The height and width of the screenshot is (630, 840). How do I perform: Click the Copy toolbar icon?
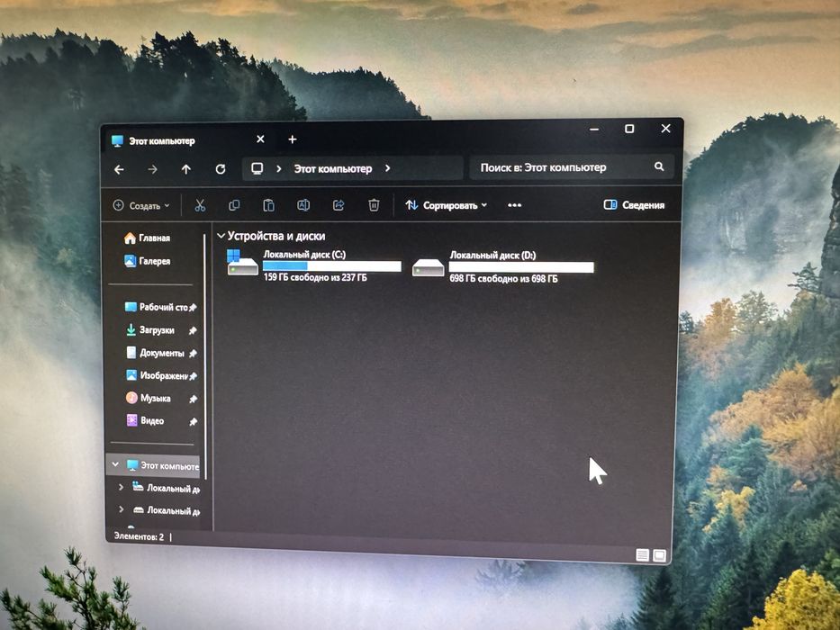tap(234, 205)
